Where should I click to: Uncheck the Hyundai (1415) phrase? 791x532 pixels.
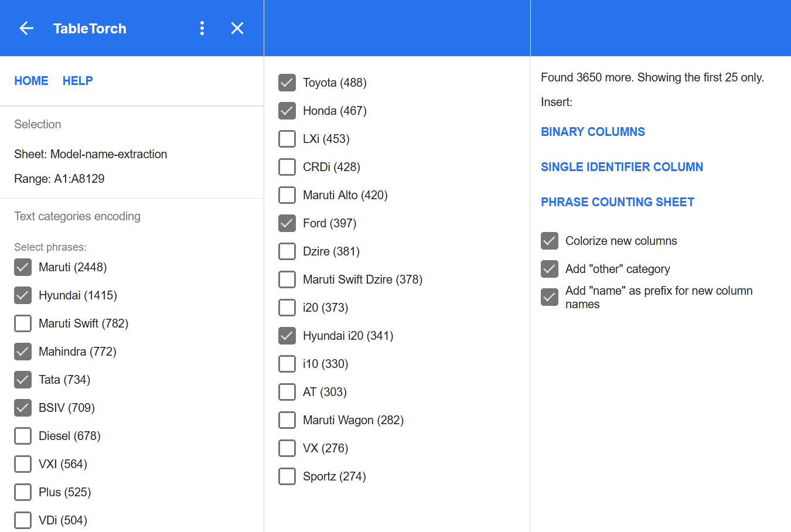click(x=23, y=295)
